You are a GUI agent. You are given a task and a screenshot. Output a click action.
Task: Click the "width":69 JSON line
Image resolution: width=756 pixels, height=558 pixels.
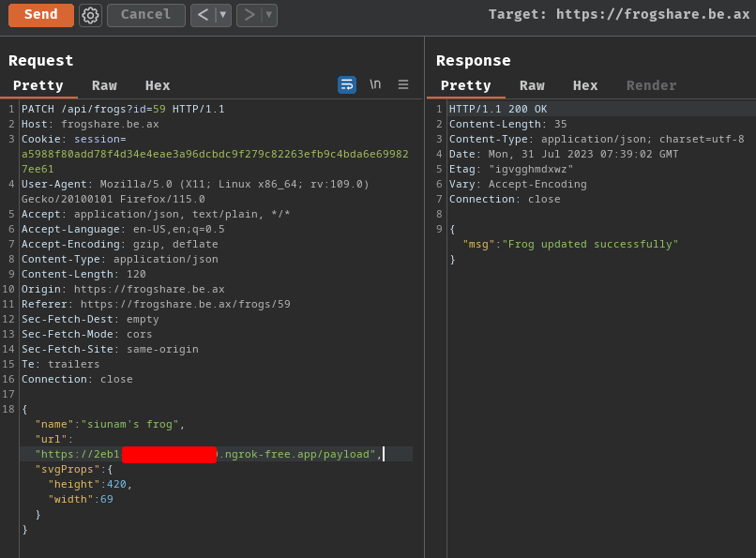pos(81,499)
